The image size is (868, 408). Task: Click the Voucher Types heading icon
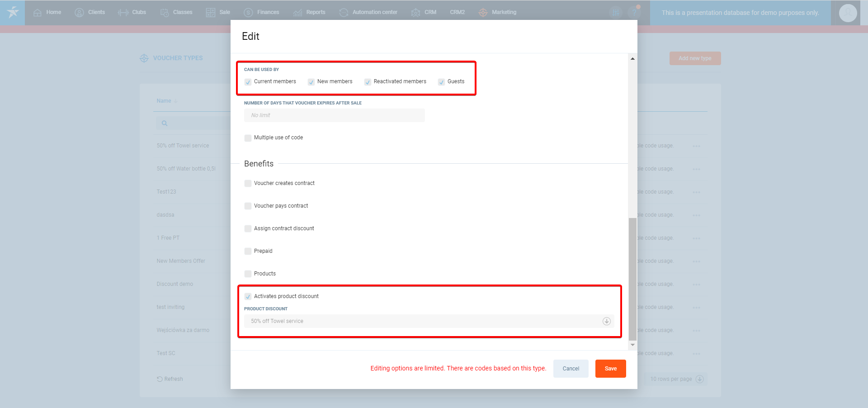pyautogui.click(x=144, y=58)
